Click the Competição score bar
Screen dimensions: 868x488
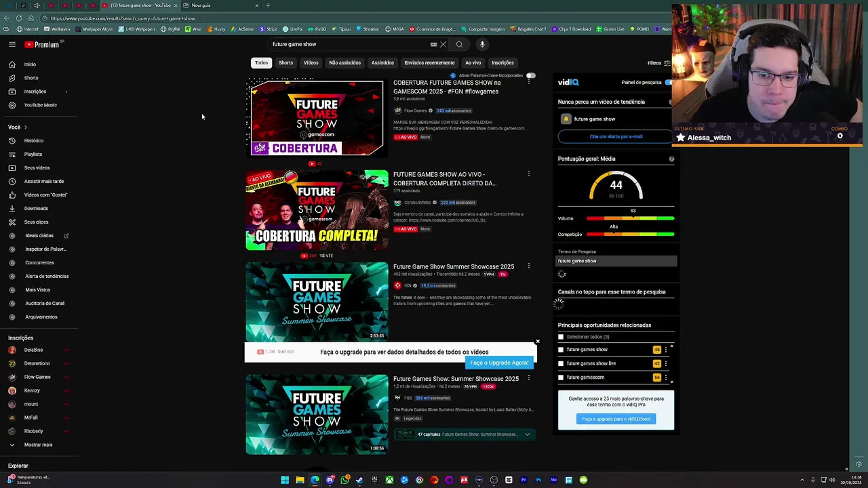tap(630, 235)
